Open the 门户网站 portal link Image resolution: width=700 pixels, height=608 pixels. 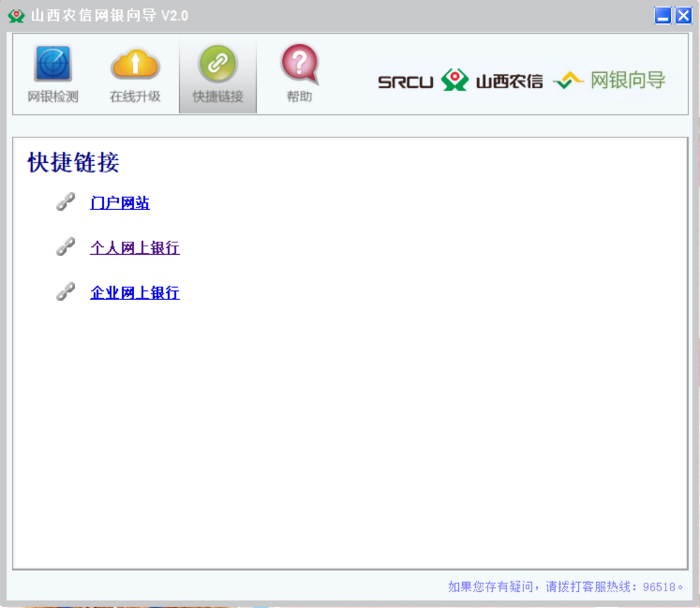coord(120,203)
